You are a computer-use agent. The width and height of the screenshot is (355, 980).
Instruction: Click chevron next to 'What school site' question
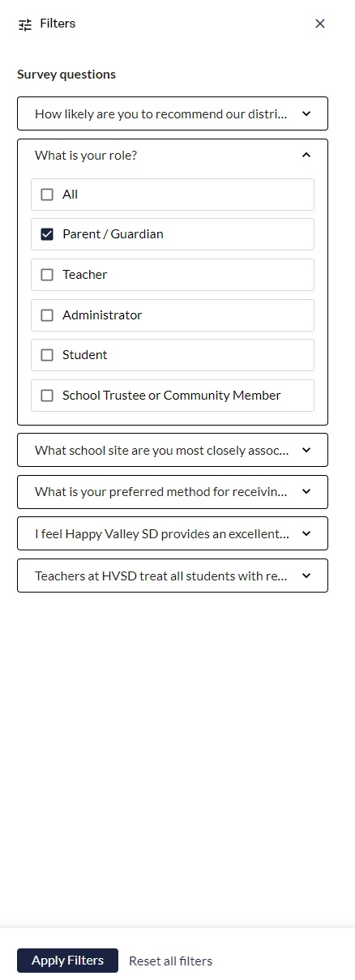click(x=306, y=450)
